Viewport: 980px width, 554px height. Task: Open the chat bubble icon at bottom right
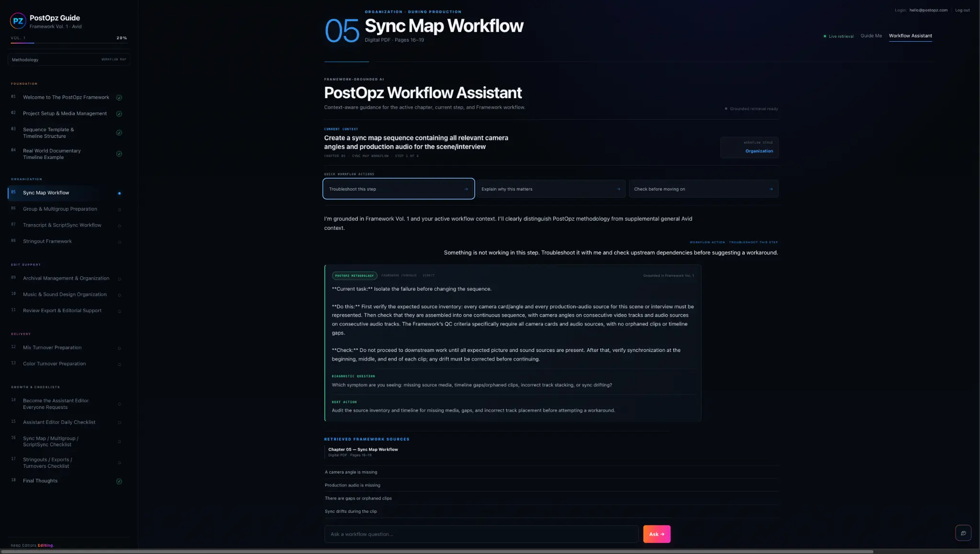point(963,533)
